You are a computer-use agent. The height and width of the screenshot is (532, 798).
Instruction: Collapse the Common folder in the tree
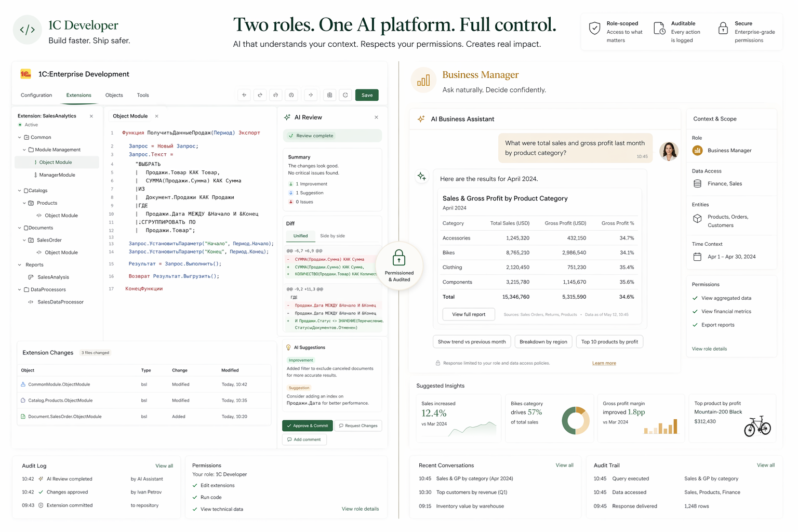coord(20,138)
